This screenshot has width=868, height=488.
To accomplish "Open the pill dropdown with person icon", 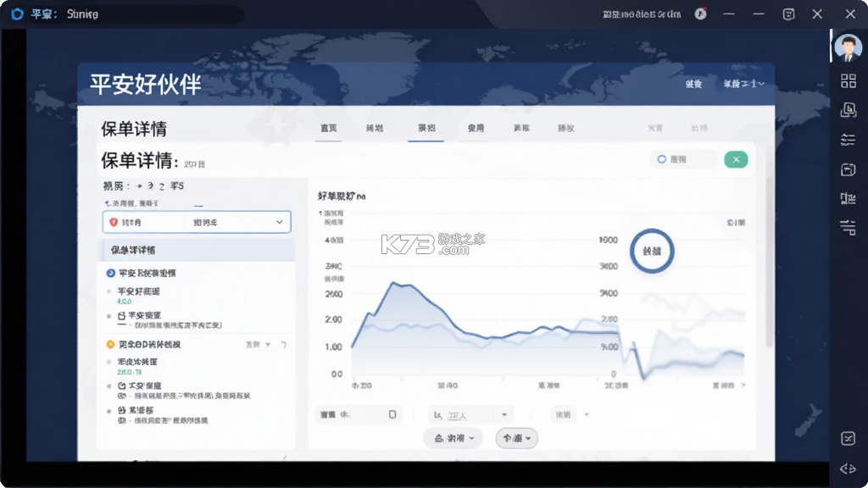I will [453, 438].
